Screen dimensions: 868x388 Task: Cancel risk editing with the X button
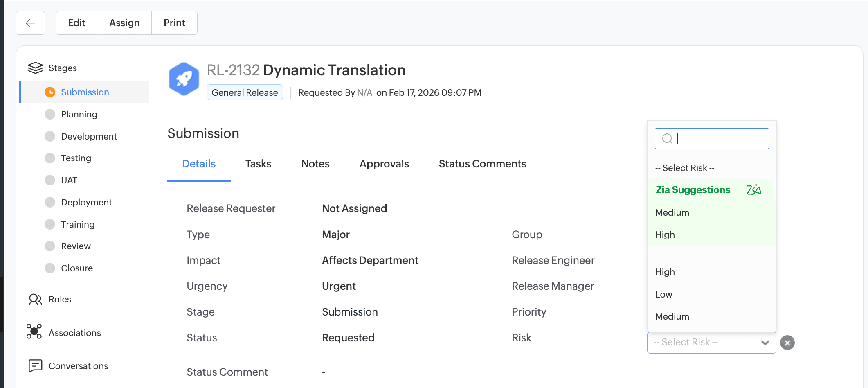click(x=787, y=343)
